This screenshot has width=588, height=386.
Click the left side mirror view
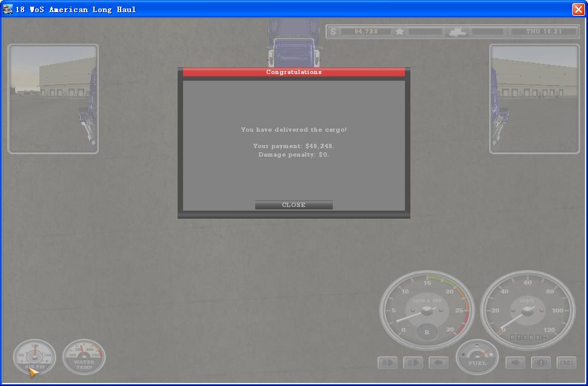click(53, 99)
